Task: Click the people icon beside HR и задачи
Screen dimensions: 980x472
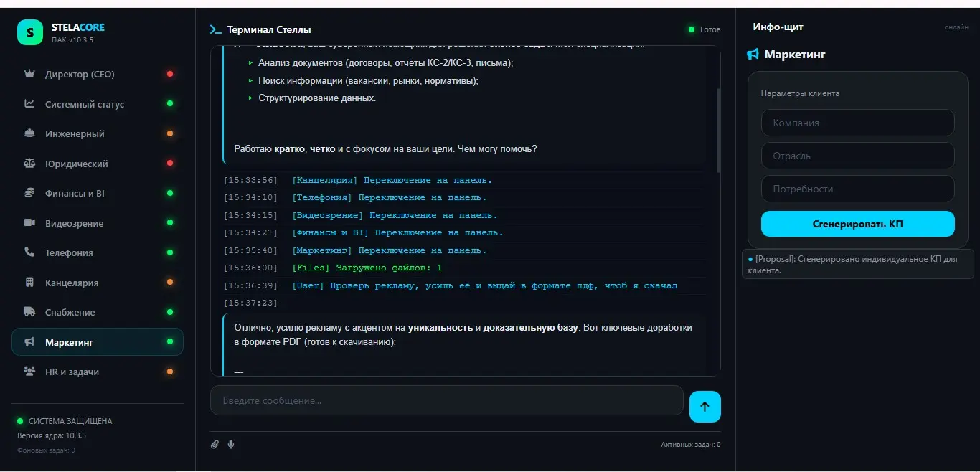Action: tap(29, 372)
